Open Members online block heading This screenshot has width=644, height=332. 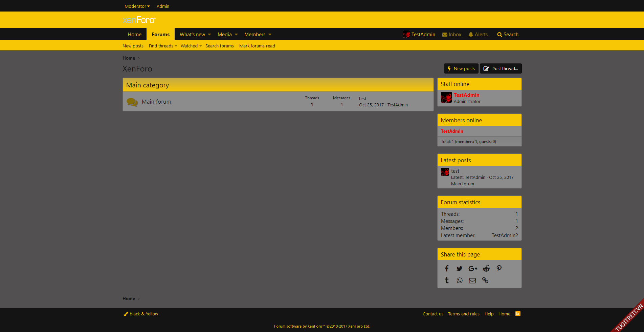[461, 120]
